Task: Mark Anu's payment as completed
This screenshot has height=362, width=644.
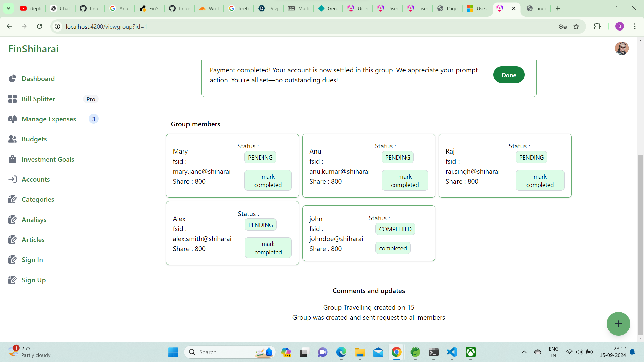Action: click(x=405, y=181)
